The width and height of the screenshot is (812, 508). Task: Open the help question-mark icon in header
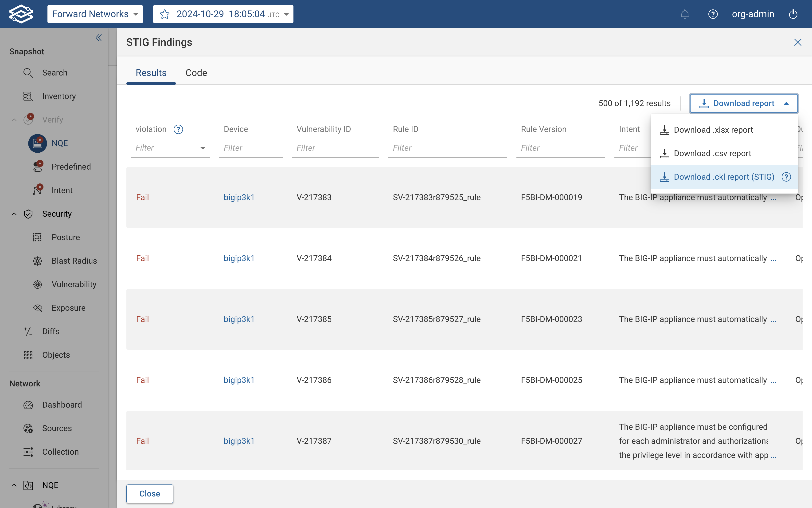click(713, 14)
